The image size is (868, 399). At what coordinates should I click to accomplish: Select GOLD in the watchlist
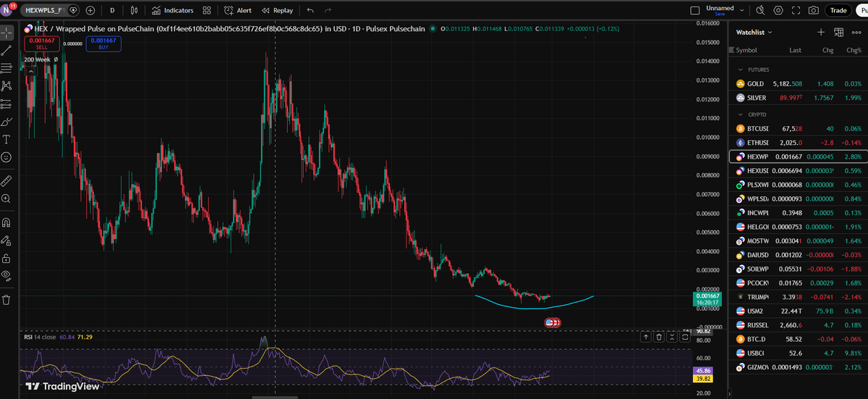click(x=799, y=84)
